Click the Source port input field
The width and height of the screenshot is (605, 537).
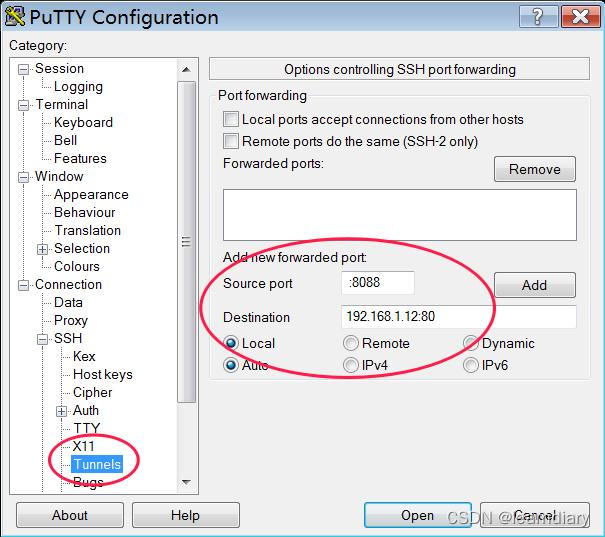pyautogui.click(x=378, y=283)
